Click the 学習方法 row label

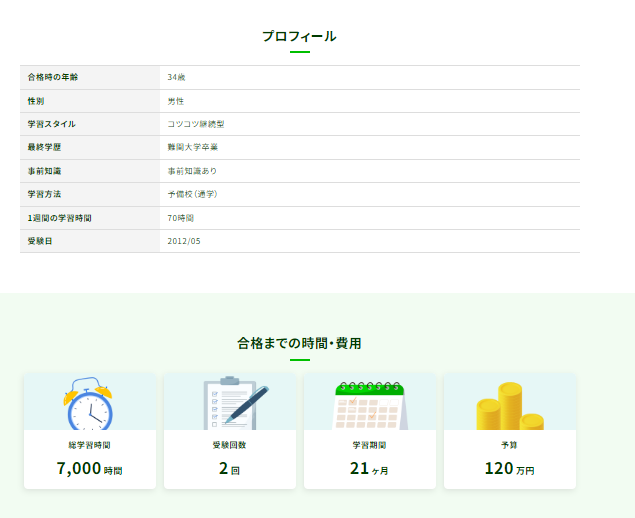coord(44,194)
